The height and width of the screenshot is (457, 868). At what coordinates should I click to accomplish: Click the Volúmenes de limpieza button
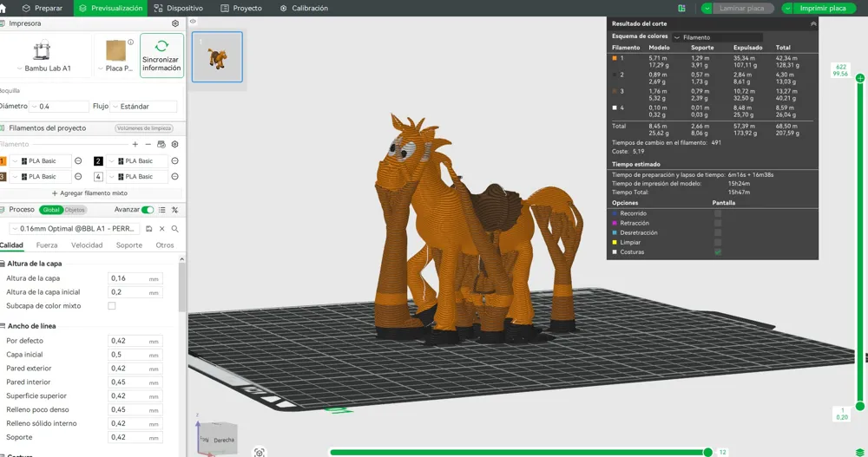point(144,128)
